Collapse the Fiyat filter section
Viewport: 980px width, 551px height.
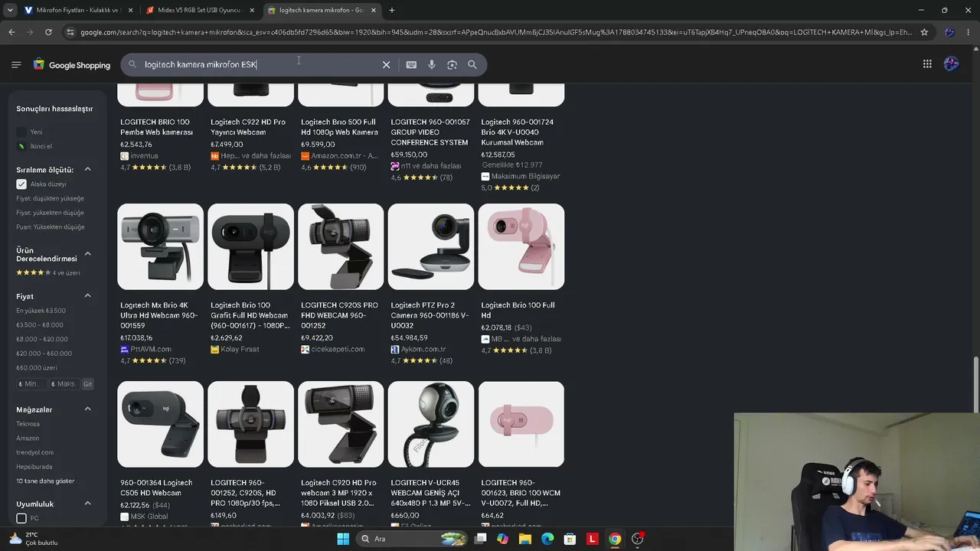(87, 296)
